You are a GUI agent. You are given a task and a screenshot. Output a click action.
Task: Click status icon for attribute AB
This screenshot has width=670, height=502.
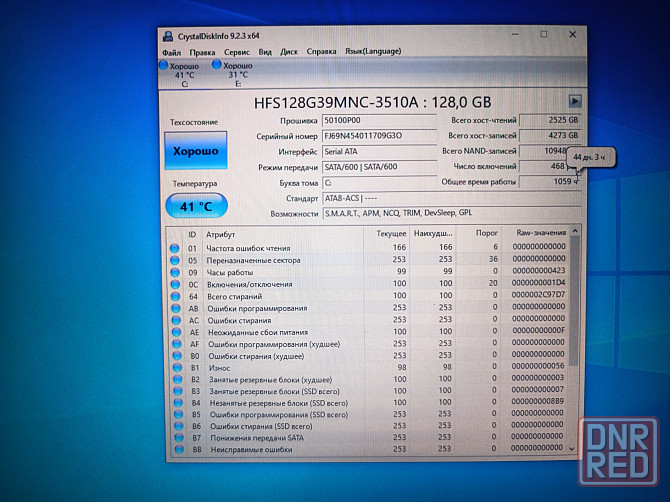(x=176, y=308)
